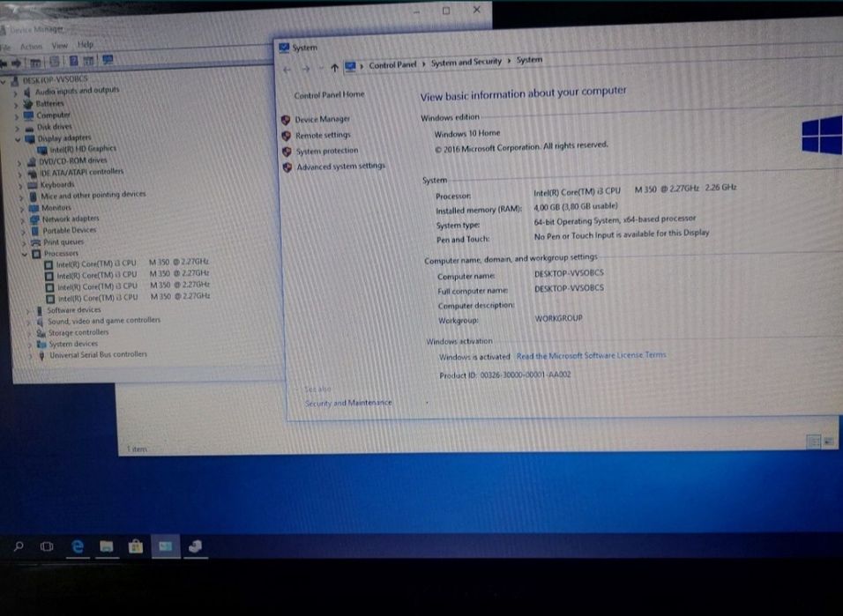Click the Keyboards category icon
The height and width of the screenshot is (616, 843).
click(x=33, y=185)
